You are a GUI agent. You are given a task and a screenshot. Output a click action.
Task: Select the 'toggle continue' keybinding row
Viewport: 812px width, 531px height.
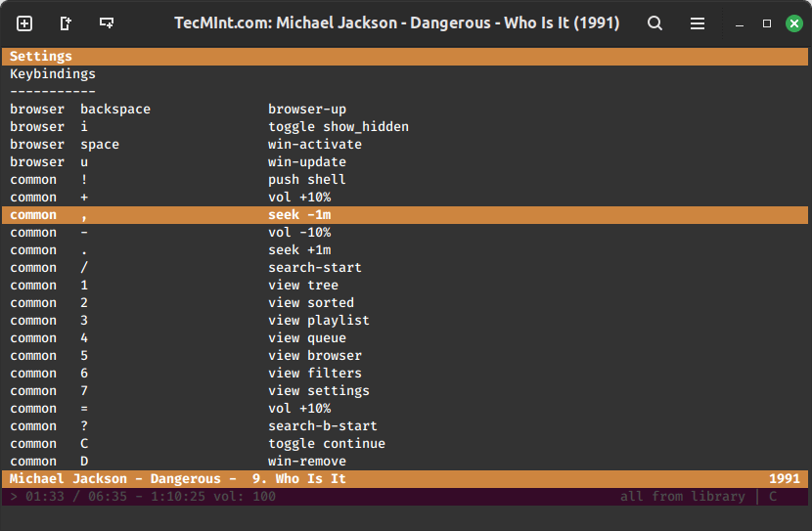tap(405, 444)
